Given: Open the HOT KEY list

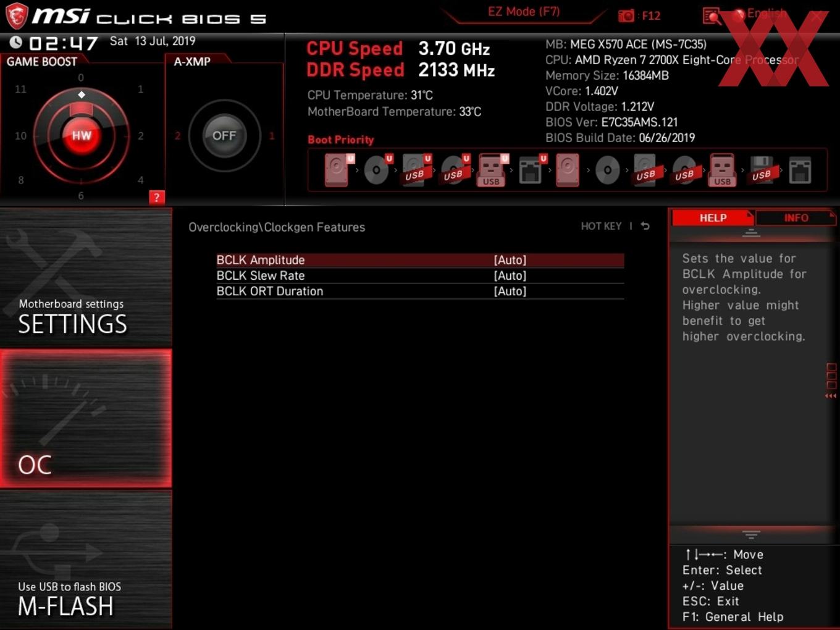Looking at the screenshot, I should [601, 226].
